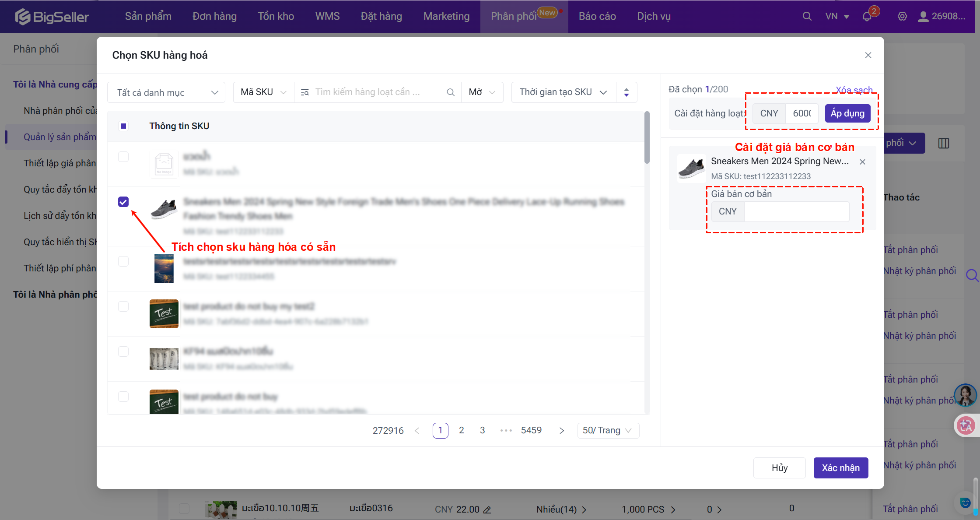
Task: Click the batch search list icon
Action: (305, 92)
